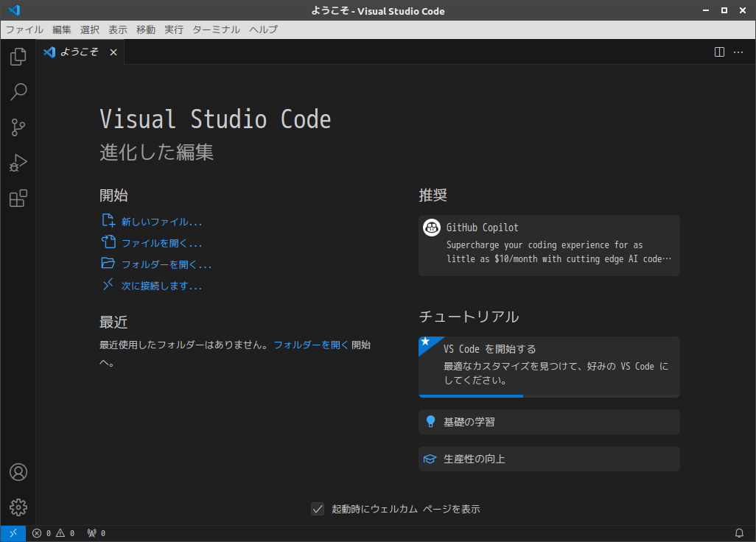Image resolution: width=756 pixels, height=542 pixels.
Task: Open the 表示 menu
Action: 118,30
